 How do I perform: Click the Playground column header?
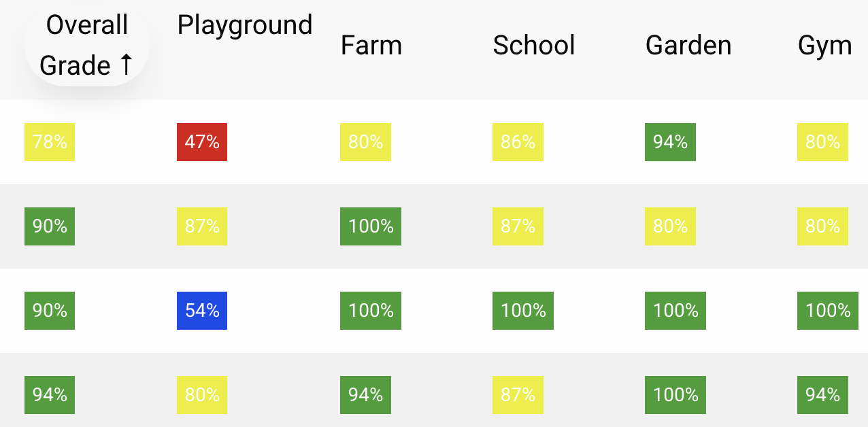click(245, 25)
